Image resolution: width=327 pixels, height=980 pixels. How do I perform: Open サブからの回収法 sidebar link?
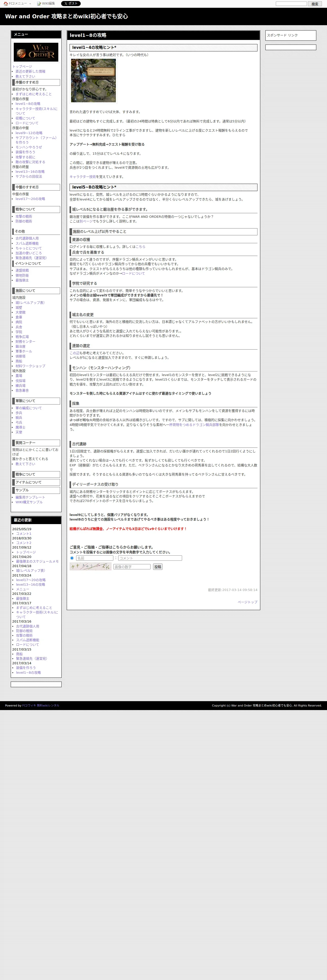(x=29, y=177)
